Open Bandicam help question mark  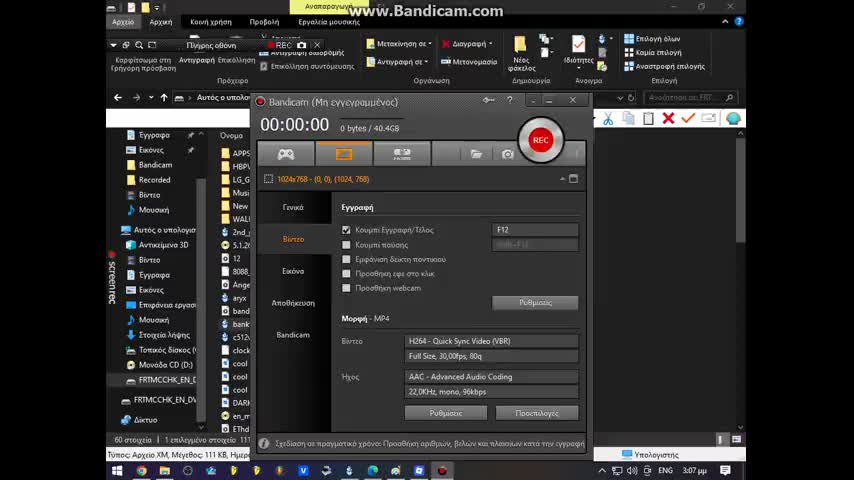pyautogui.click(x=510, y=100)
